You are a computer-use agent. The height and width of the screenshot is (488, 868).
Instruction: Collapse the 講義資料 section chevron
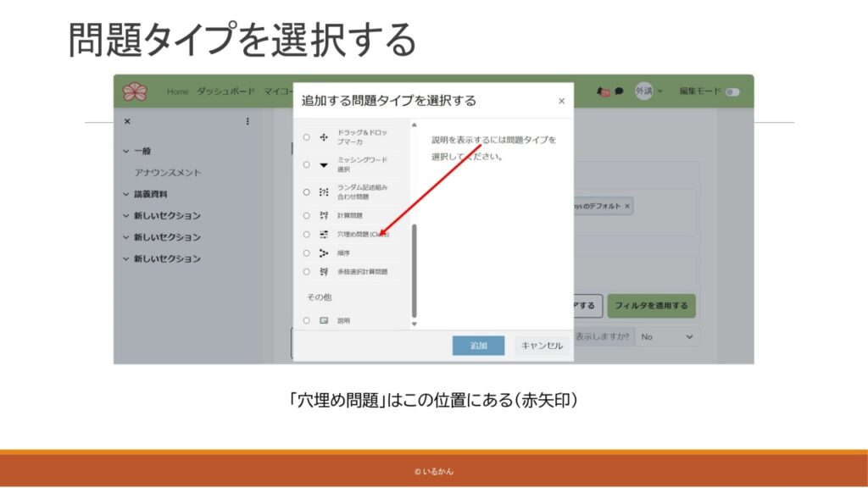click(126, 194)
